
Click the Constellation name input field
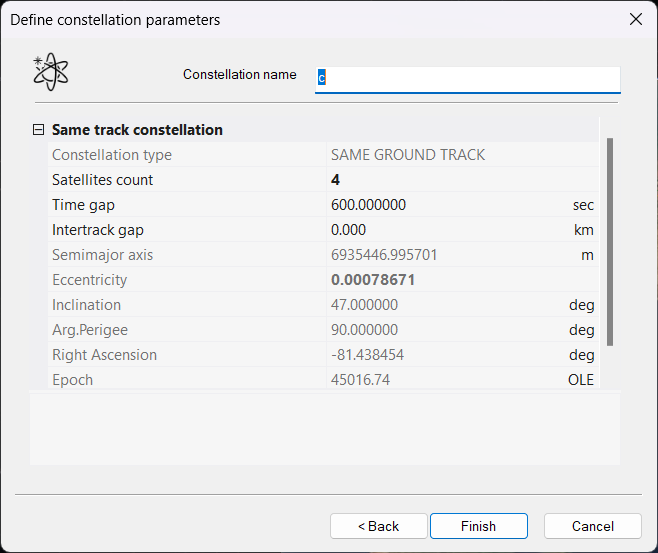468,79
